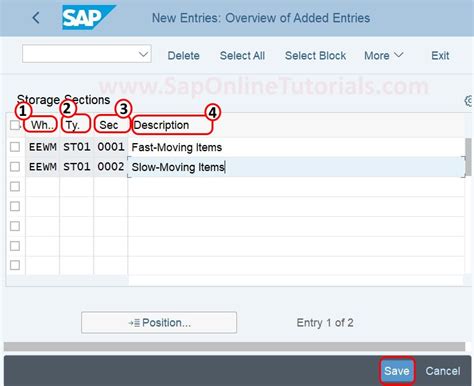Click the SAP logo
This screenshot has width=474, height=386.
(89, 17)
